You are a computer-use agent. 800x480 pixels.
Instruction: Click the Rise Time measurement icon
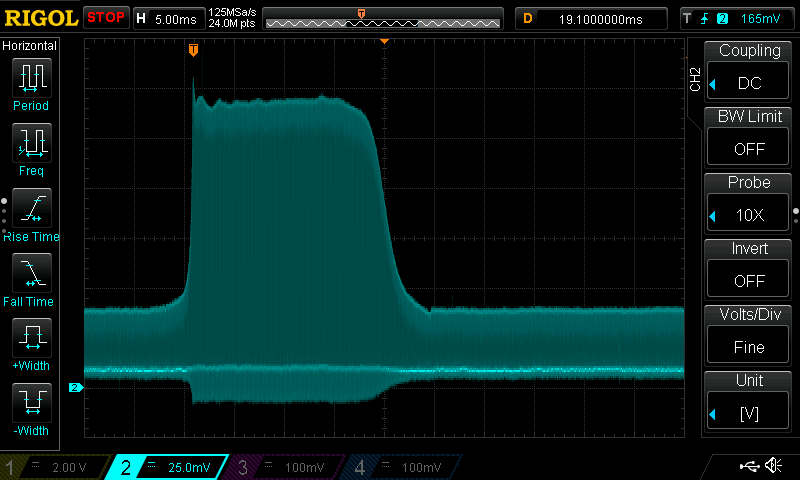point(30,208)
